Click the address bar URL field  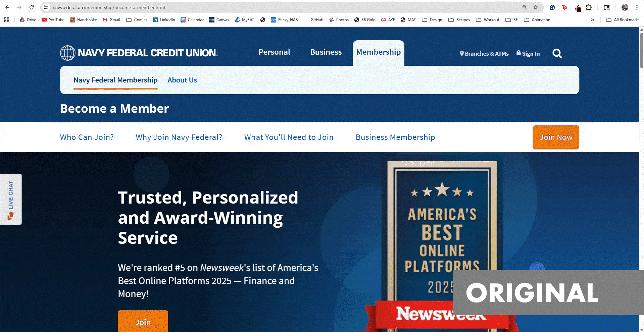pos(268,7)
